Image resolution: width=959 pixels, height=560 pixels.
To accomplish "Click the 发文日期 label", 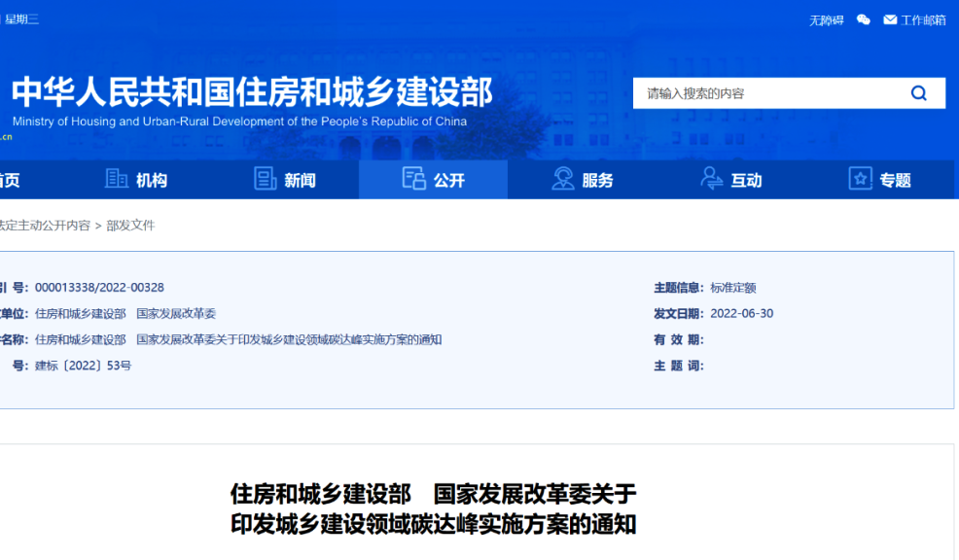I will point(678,314).
